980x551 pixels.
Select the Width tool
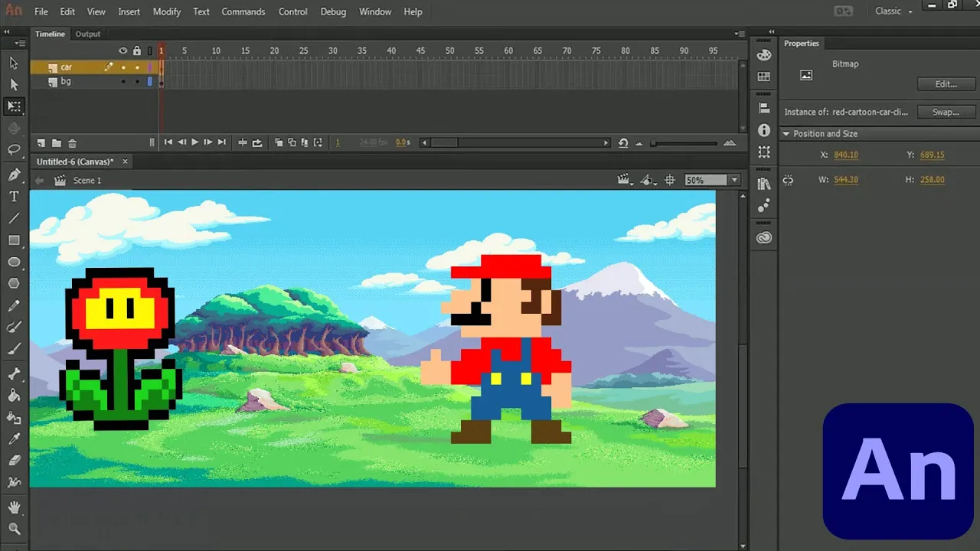click(x=14, y=482)
